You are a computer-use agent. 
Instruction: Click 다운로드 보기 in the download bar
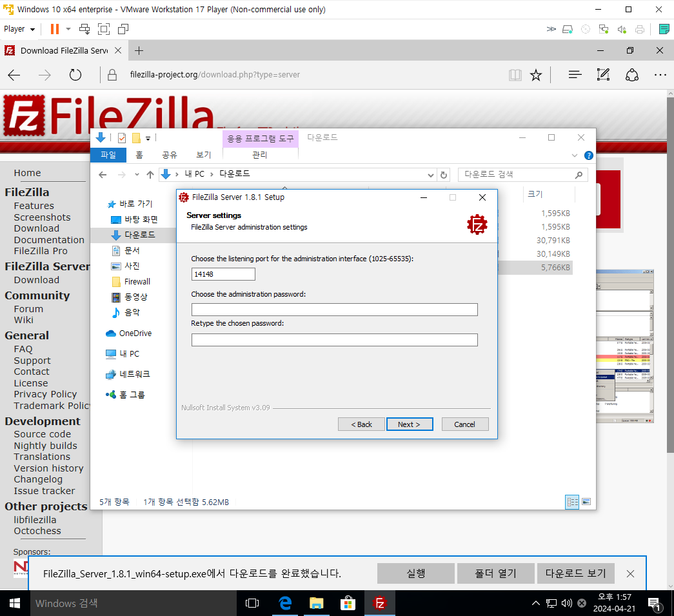click(575, 573)
